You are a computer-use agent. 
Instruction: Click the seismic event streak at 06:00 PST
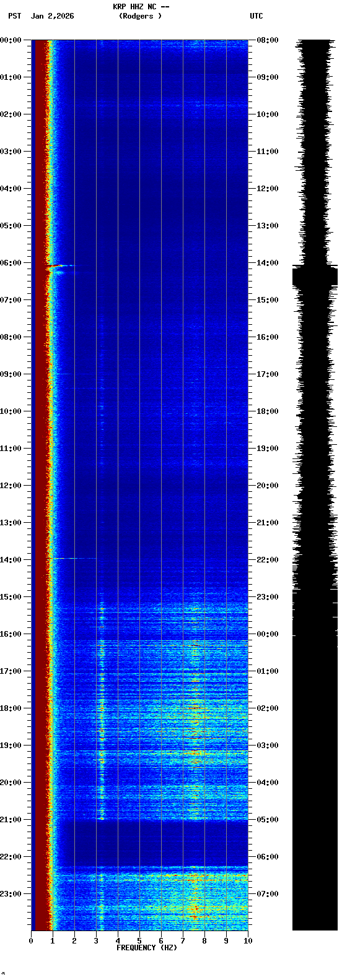pos(62,266)
